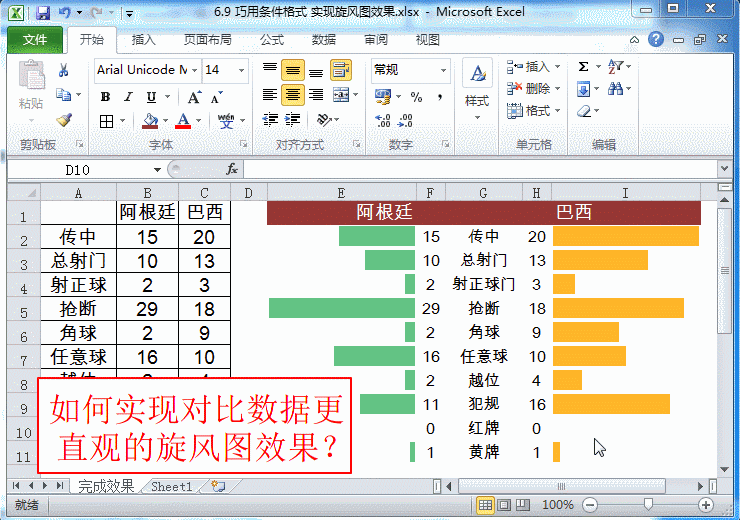
Task: Open font color dropdown arrow
Action: tap(199, 121)
